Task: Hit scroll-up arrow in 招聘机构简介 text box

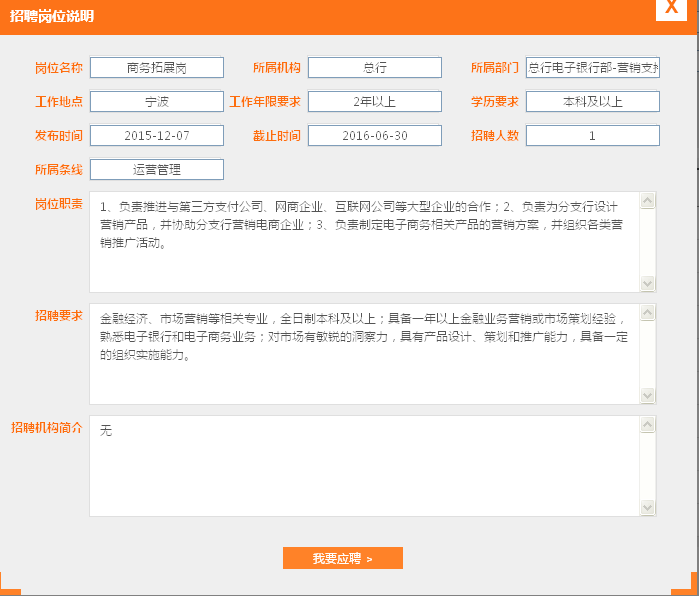Action: coord(647,425)
